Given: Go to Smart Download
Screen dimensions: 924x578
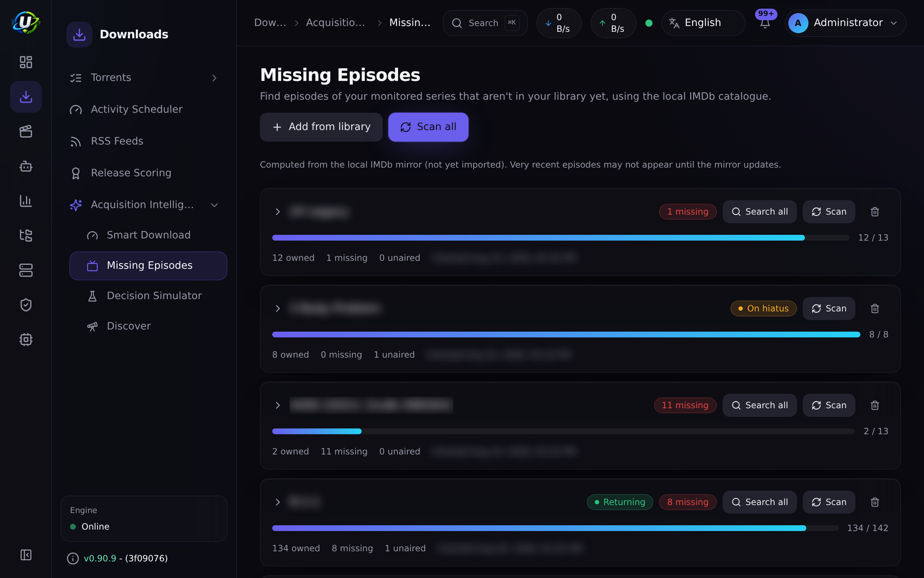Looking at the screenshot, I should 148,235.
